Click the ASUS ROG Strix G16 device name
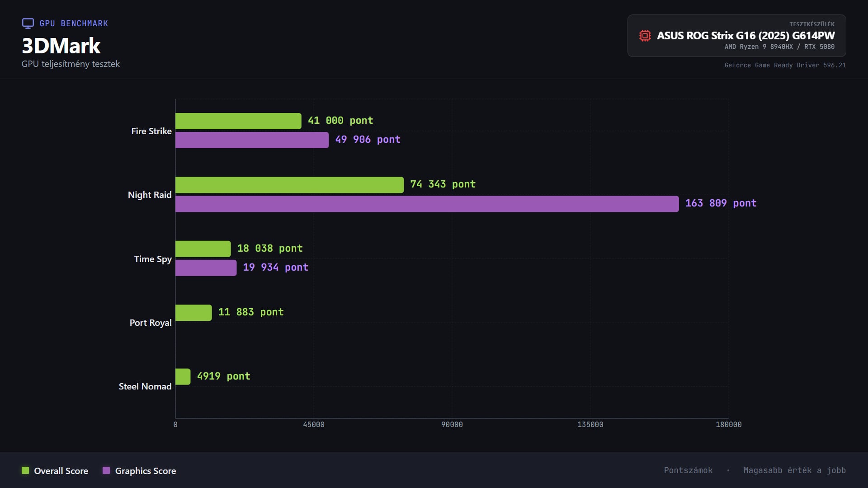Image resolution: width=868 pixels, height=488 pixels. 745,36
